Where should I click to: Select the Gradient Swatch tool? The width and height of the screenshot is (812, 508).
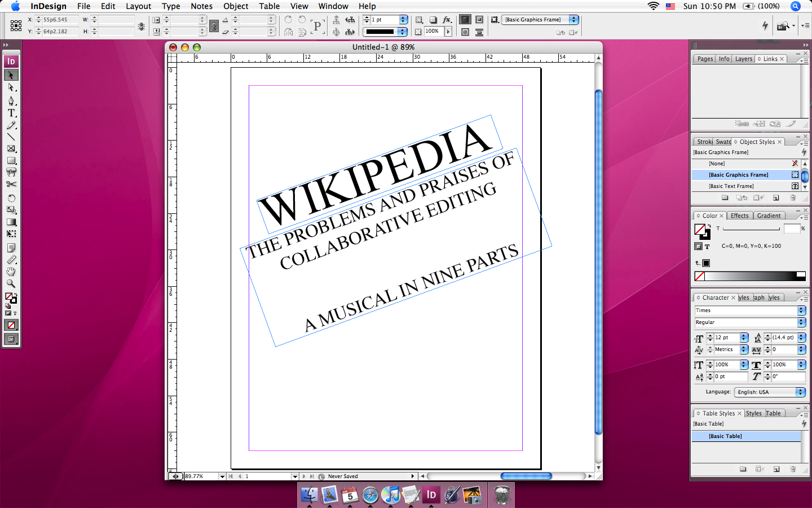[x=11, y=222]
